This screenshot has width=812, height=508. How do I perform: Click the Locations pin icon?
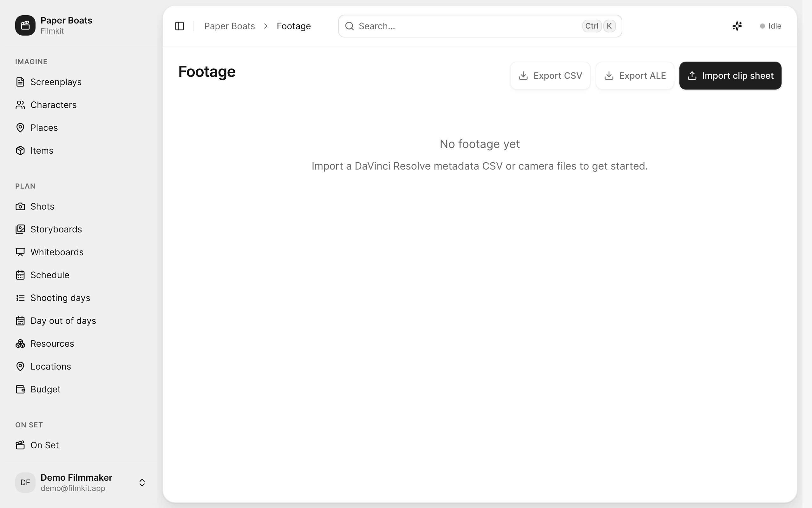20,366
